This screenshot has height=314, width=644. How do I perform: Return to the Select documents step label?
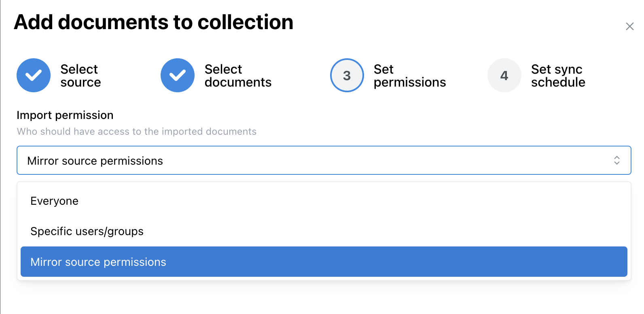pyautogui.click(x=238, y=76)
